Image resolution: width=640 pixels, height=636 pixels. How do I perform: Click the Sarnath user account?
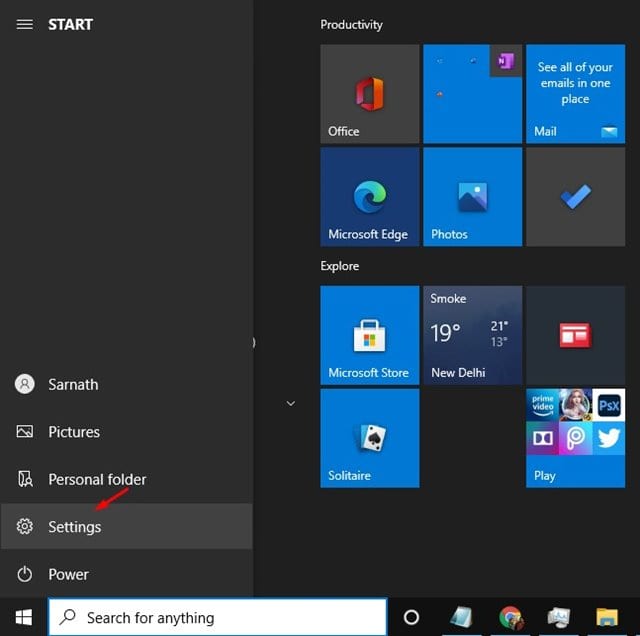tap(72, 384)
